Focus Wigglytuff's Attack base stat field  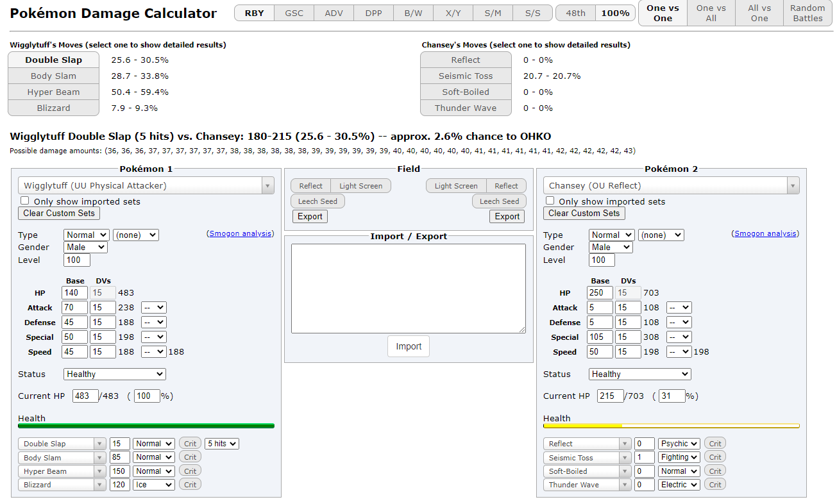point(75,308)
